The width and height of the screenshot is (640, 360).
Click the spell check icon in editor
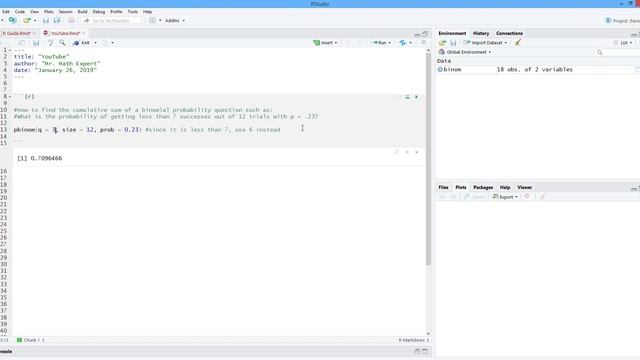(x=51, y=43)
